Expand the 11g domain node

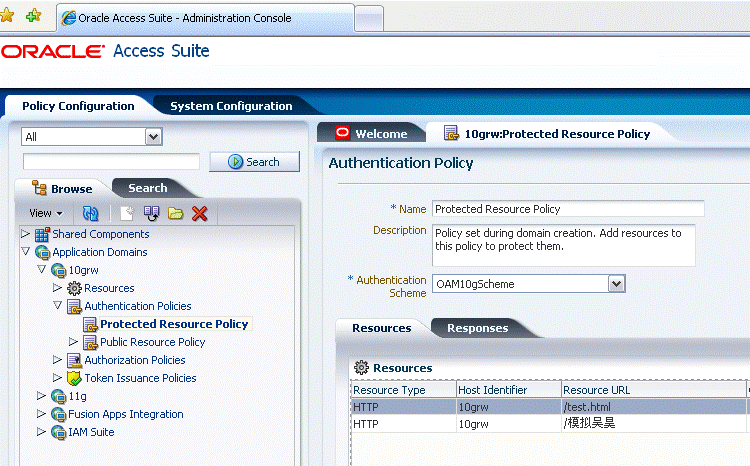[42, 395]
